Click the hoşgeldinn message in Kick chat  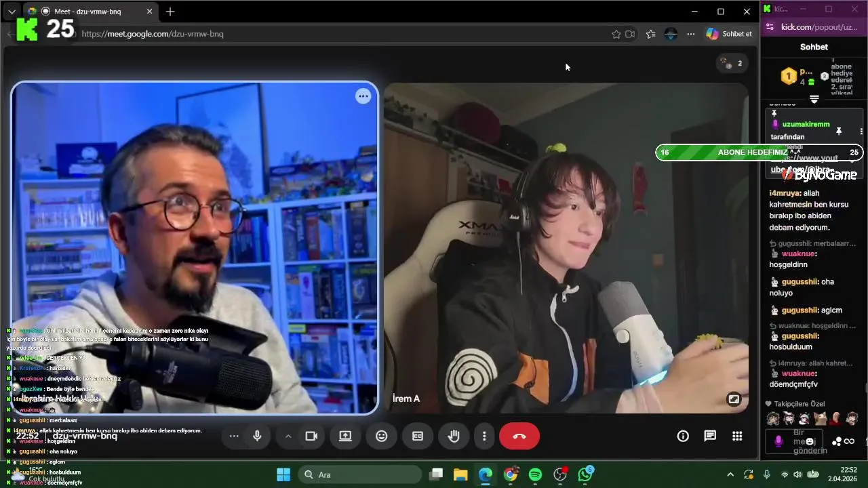789,265
